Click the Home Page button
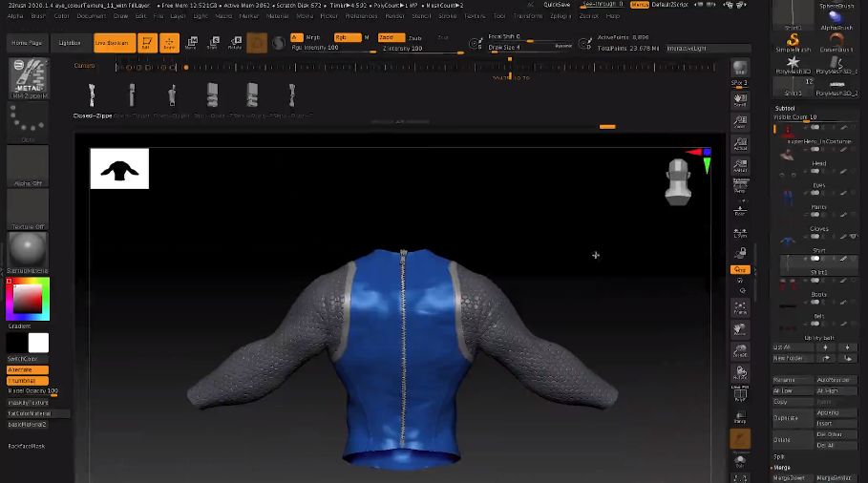 (x=27, y=43)
